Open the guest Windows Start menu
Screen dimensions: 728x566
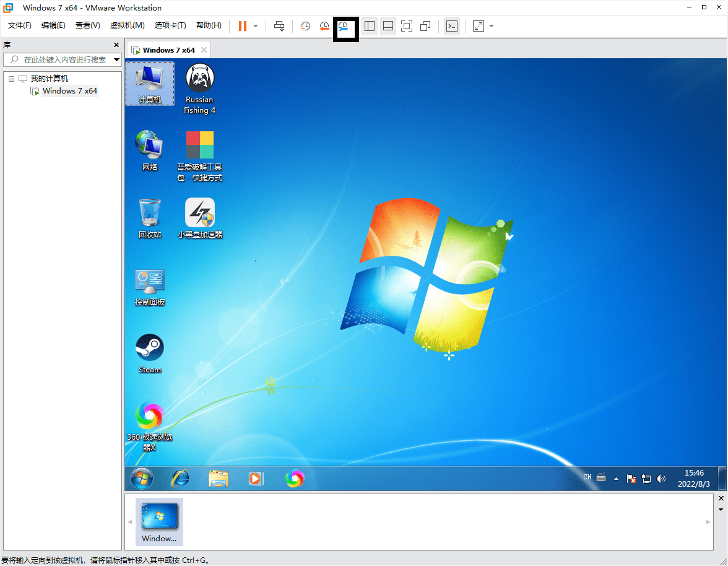(x=142, y=478)
